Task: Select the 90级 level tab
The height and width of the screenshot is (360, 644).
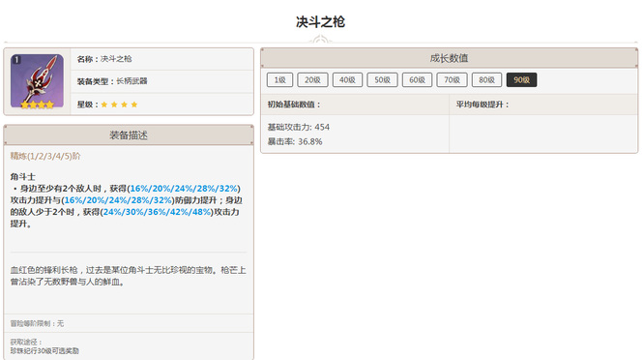Action: point(521,79)
